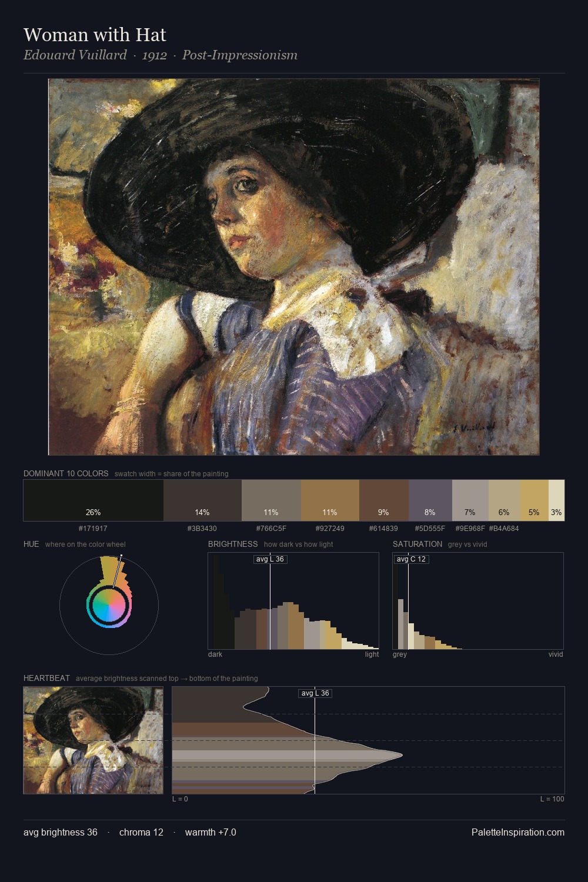Viewport: 588px width, 882px height.
Task: Click the "grey" axis label
Action: pos(400,654)
